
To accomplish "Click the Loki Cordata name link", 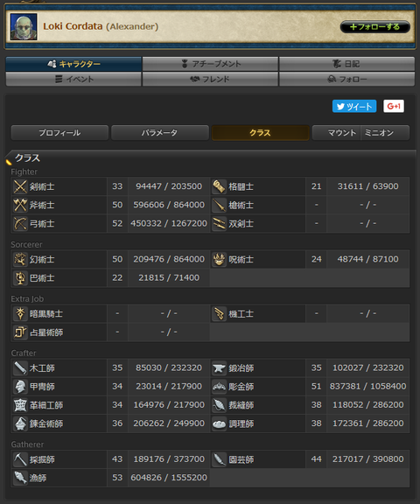I will click(x=73, y=26).
